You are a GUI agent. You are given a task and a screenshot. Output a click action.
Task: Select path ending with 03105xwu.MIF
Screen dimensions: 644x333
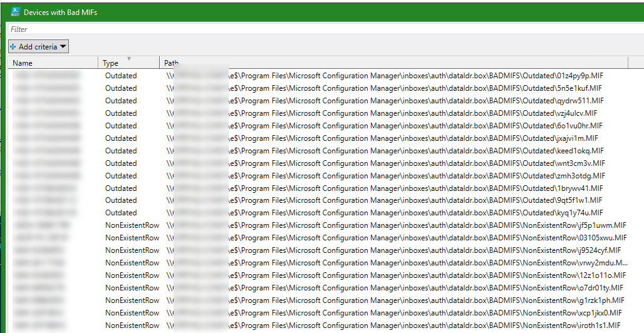397,238
